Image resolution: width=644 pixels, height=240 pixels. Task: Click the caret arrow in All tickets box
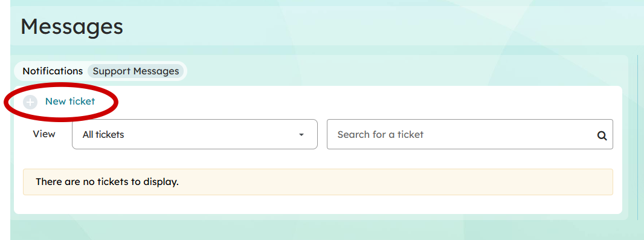click(x=301, y=135)
